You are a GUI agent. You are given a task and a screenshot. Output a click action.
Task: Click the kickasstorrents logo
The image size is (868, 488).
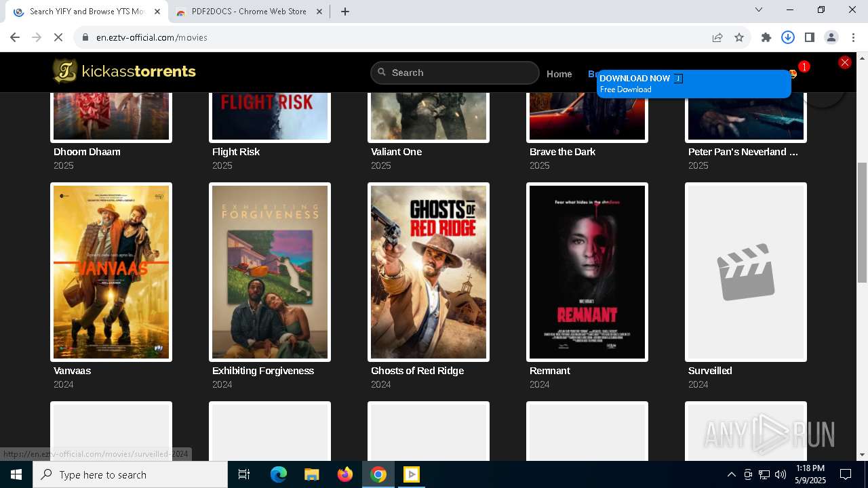(124, 71)
